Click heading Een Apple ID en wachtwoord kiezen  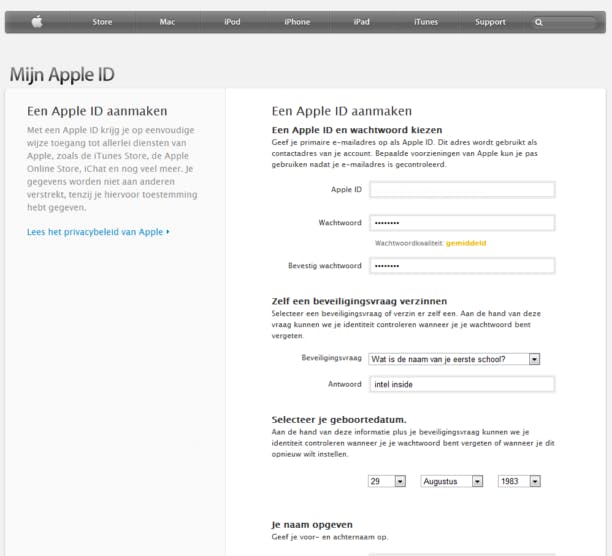[357, 130]
